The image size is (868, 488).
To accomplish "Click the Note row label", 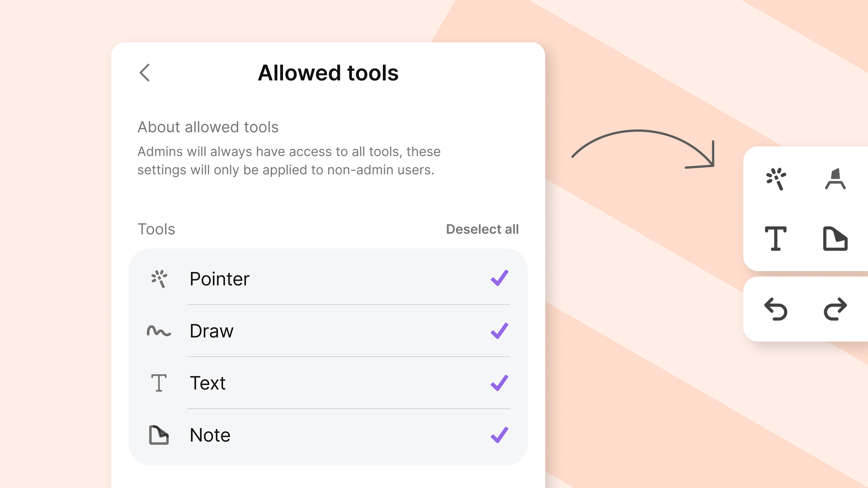I will [x=210, y=435].
